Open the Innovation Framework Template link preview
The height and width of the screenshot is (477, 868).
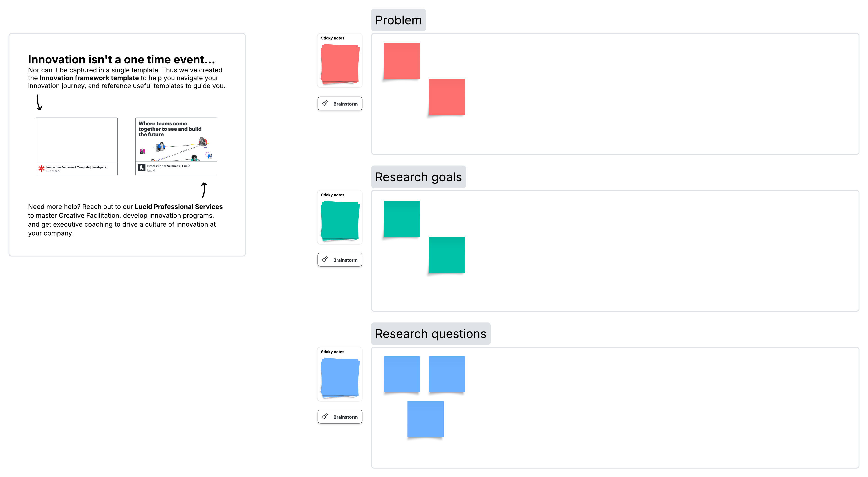coord(76,146)
